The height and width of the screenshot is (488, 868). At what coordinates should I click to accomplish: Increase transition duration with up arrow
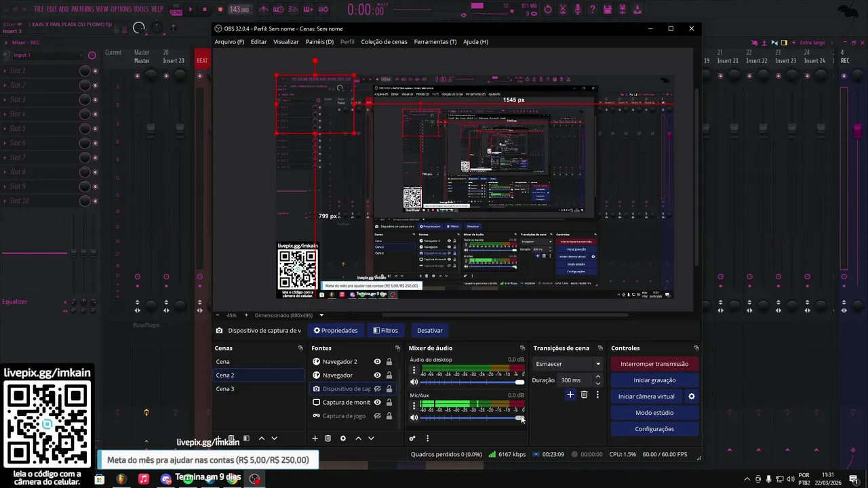pos(597,377)
